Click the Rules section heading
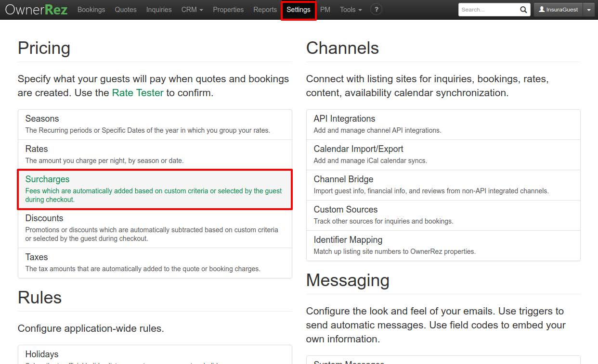598x364 pixels. pyautogui.click(x=39, y=298)
